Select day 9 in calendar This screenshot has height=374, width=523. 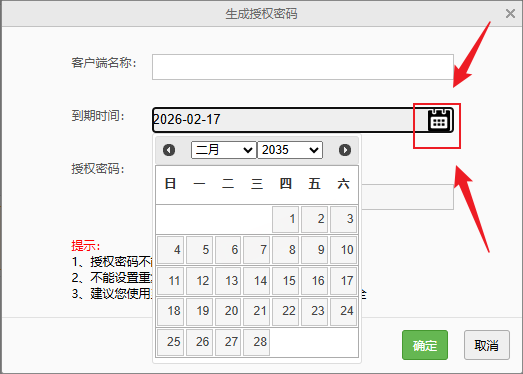[x=315, y=250]
